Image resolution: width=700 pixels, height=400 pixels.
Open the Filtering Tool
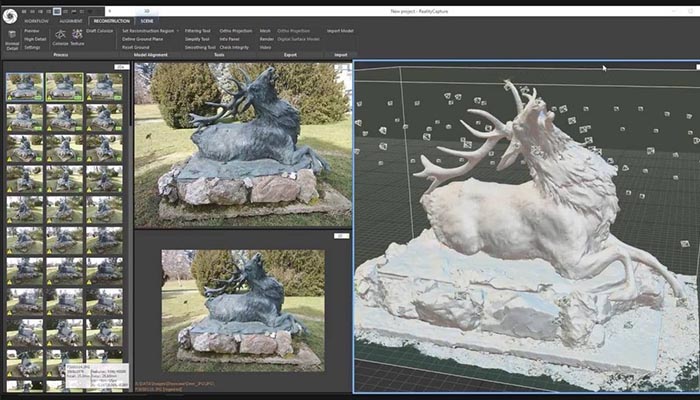click(x=197, y=31)
